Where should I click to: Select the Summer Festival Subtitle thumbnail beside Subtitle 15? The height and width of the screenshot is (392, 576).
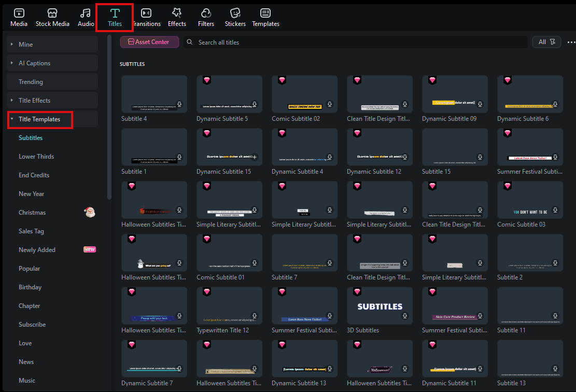click(530, 147)
